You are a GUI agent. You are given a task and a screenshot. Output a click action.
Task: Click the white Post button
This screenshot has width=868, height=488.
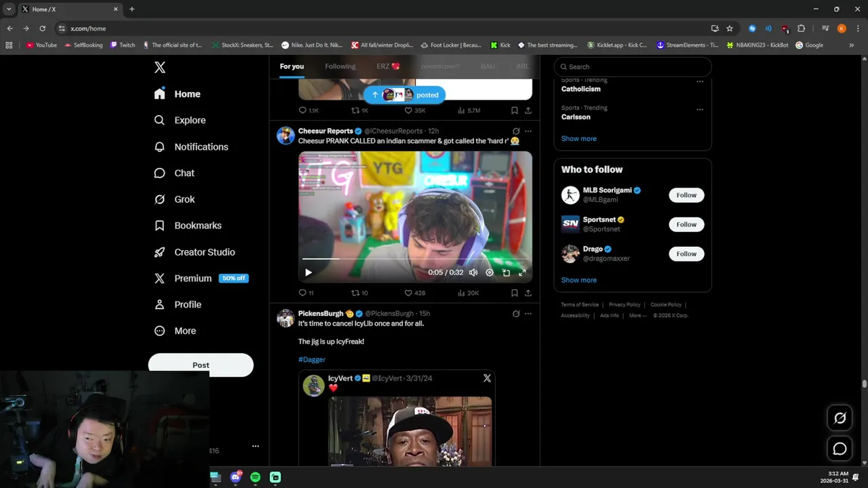pyautogui.click(x=201, y=365)
